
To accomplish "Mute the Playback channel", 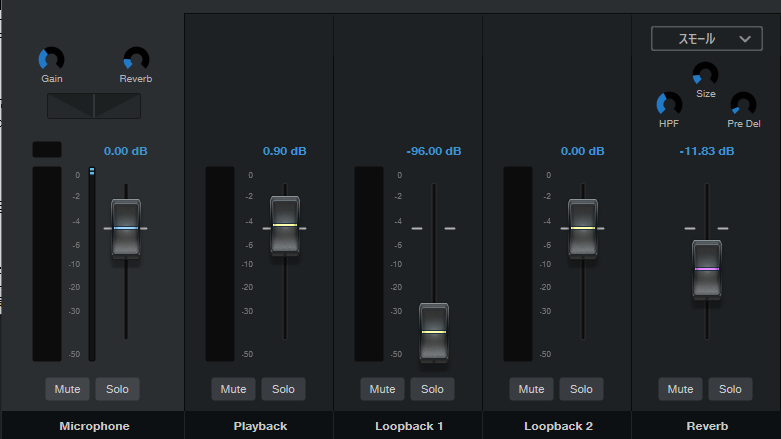I will (233, 389).
